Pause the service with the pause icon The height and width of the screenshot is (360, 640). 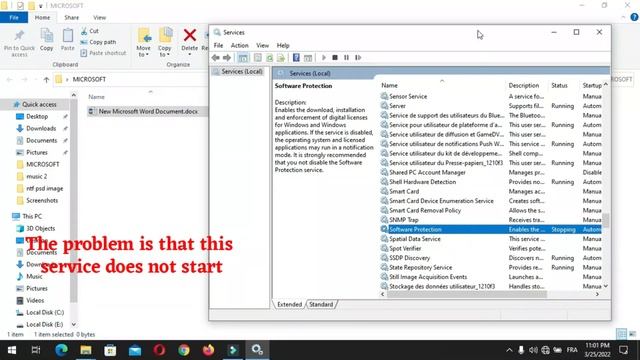click(346, 58)
